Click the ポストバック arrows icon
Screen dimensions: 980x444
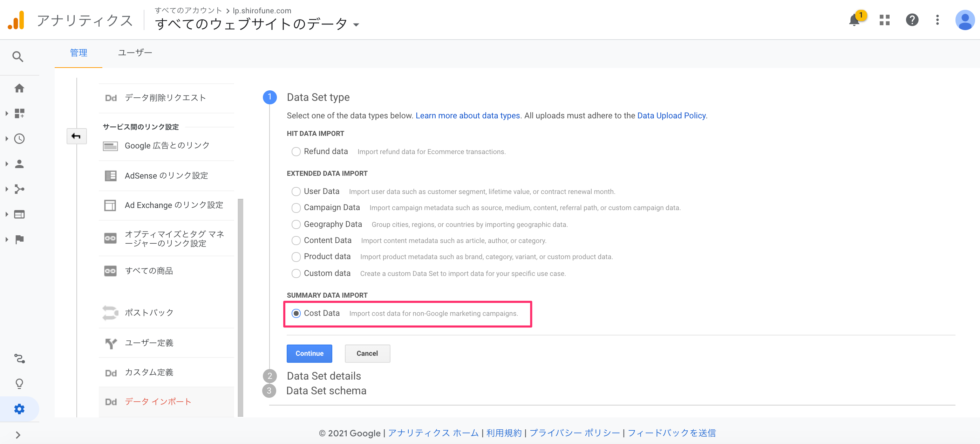point(110,313)
